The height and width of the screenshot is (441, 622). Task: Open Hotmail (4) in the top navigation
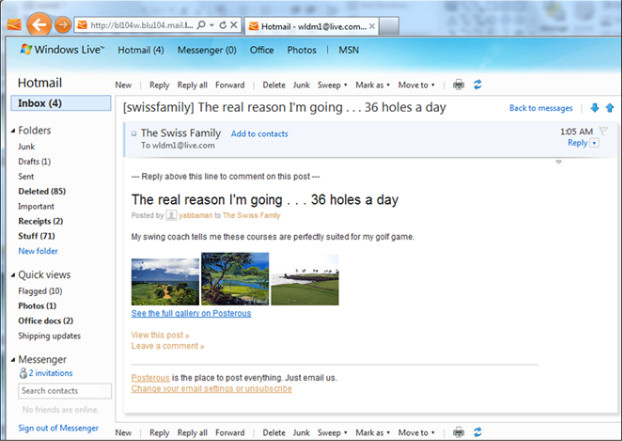coord(141,50)
